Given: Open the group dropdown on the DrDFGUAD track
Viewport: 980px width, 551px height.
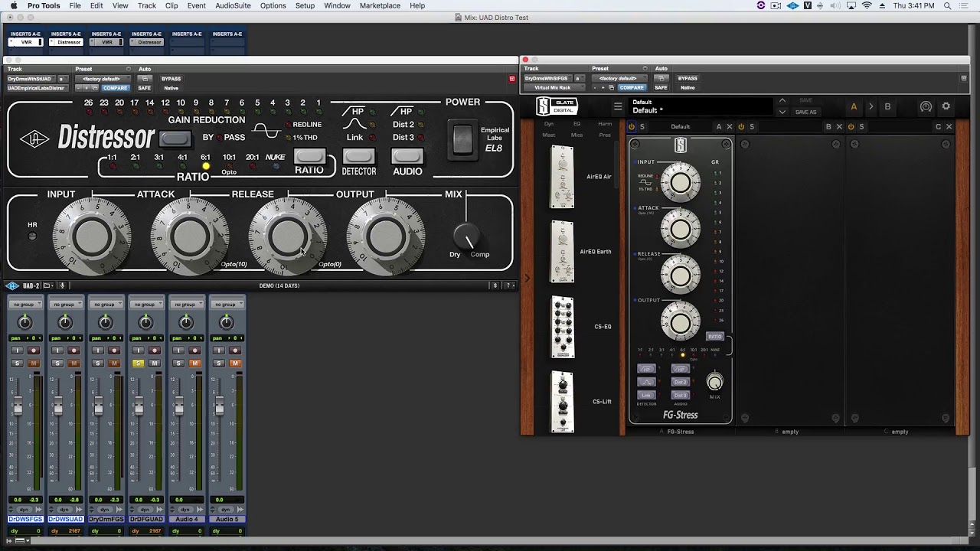Looking at the screenshot, I should [145, 305].
